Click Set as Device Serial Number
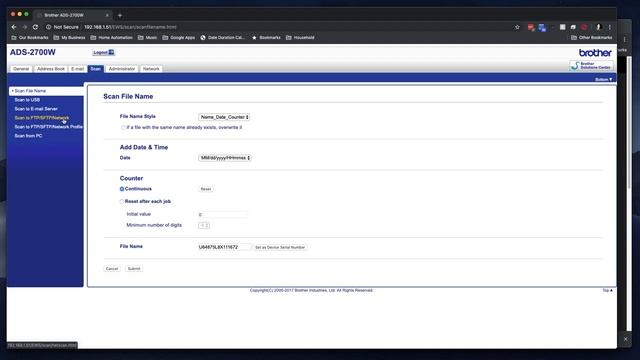 (x=280, y=247)
